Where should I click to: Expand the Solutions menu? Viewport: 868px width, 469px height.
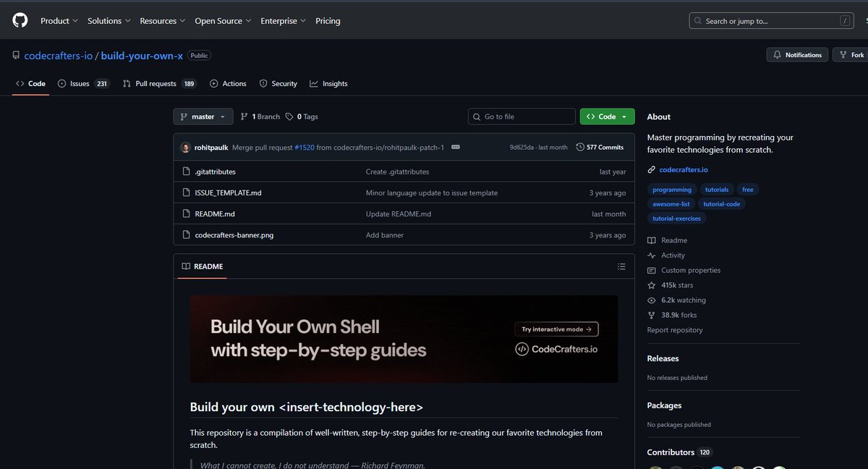click(x=109, y=21)
